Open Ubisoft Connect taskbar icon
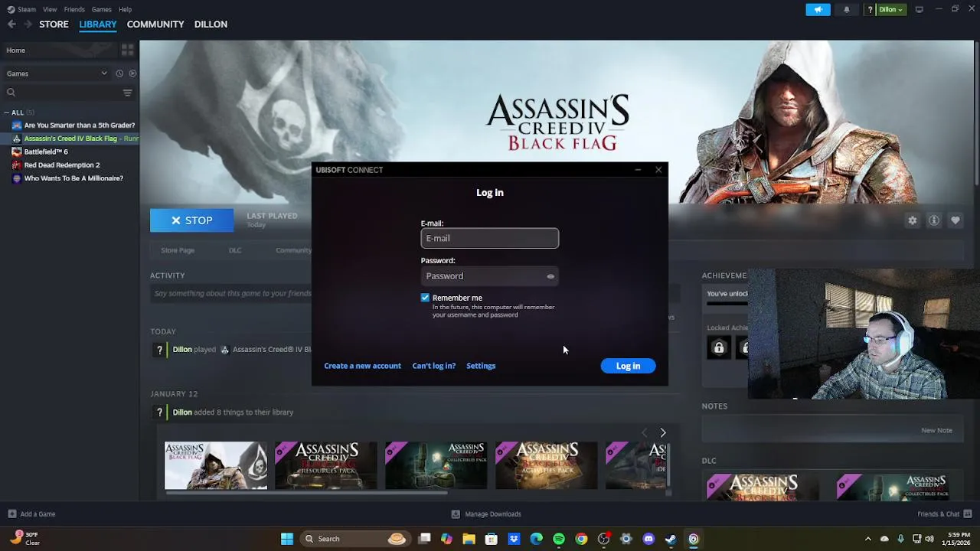The image size is (980, 551). tap(693, 539)
